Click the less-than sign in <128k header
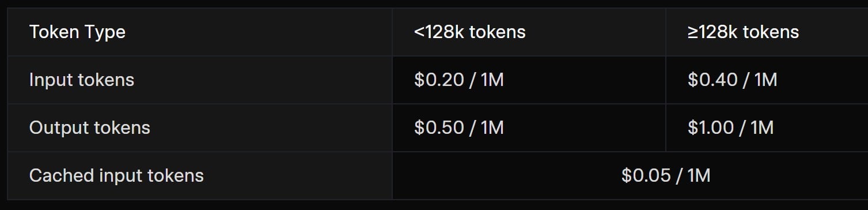The width and height of the screenshot is (868, 210). 419,32
